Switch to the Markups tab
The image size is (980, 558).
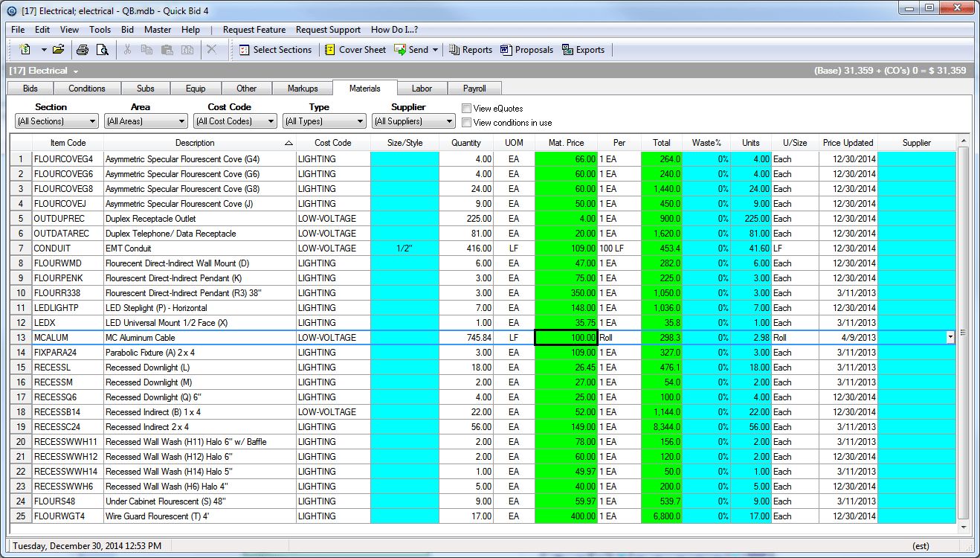[x=303, y=89]
